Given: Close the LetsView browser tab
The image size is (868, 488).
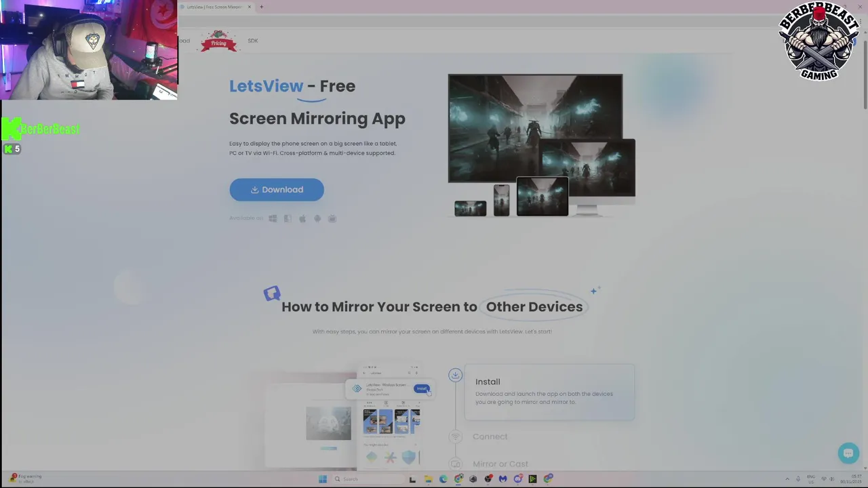Looking at the screenshot, I should pyautogui.click(x=250, y=7).
